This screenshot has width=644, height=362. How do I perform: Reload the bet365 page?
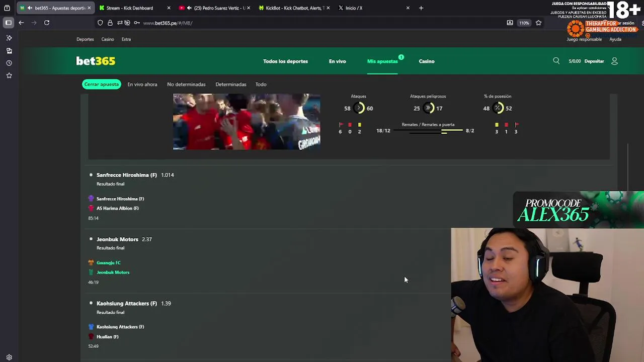click(x=47, y=23)
